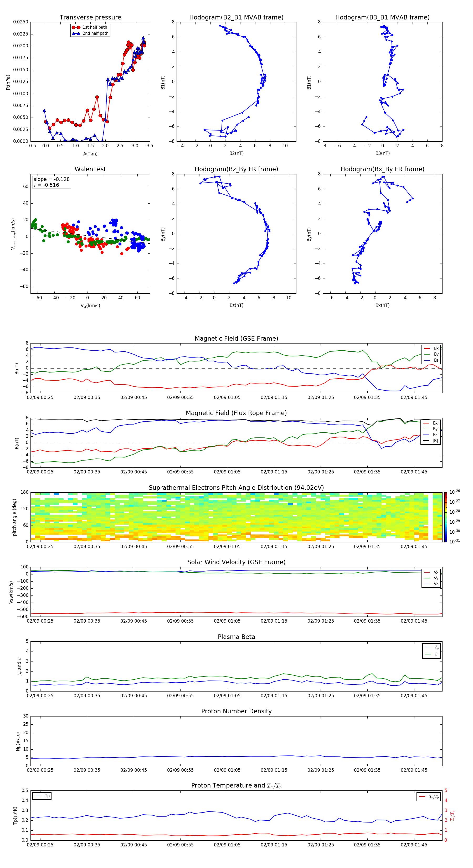Click the "WalenTest" plot title
Image resolution: width=473 pixels, height=868 pixels.
pos(90,169)
